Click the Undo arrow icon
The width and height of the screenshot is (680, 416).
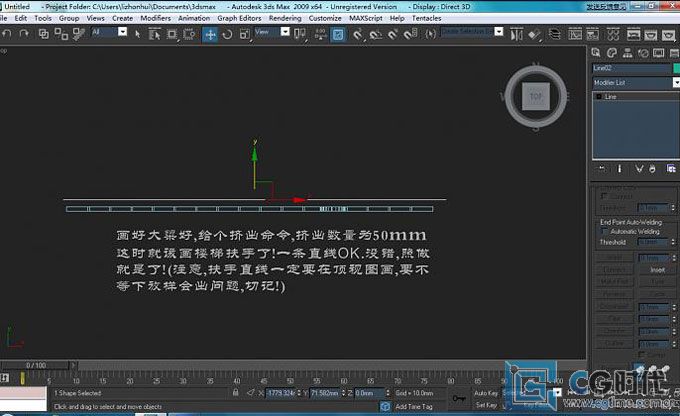tap(7, 33)
